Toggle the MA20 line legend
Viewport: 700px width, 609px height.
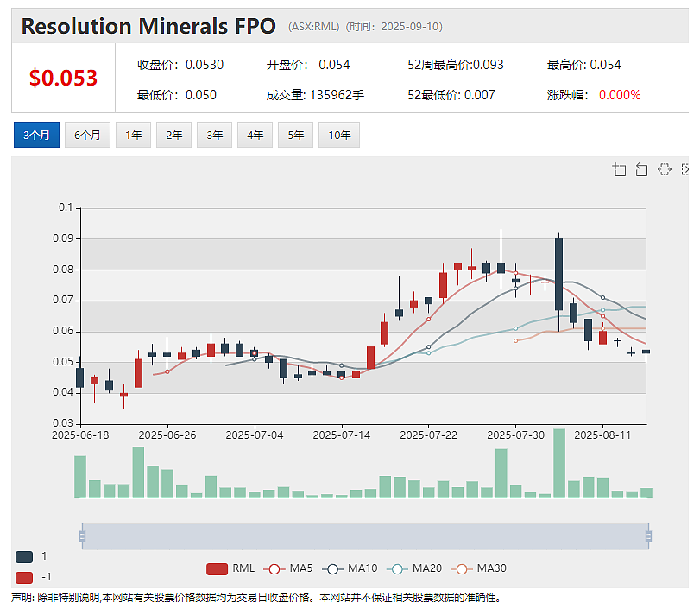(x=413, y=568)
